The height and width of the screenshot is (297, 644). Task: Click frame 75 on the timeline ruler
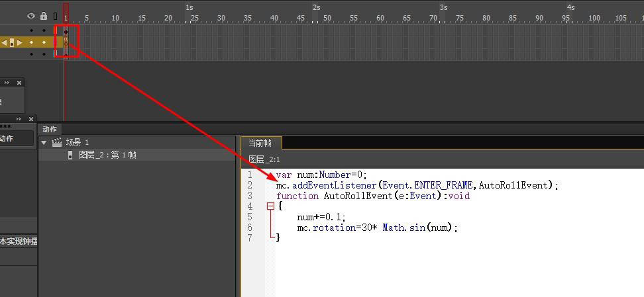tap(460, 18)
